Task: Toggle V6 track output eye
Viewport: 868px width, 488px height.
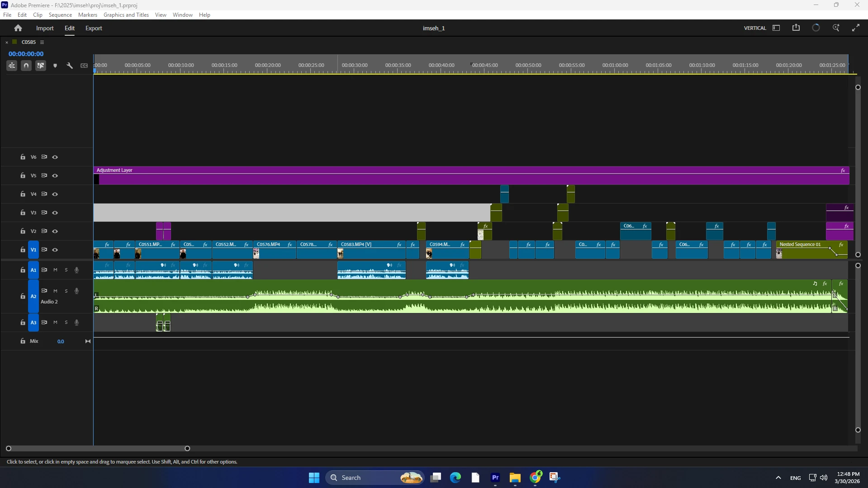Action: [55, 157]
